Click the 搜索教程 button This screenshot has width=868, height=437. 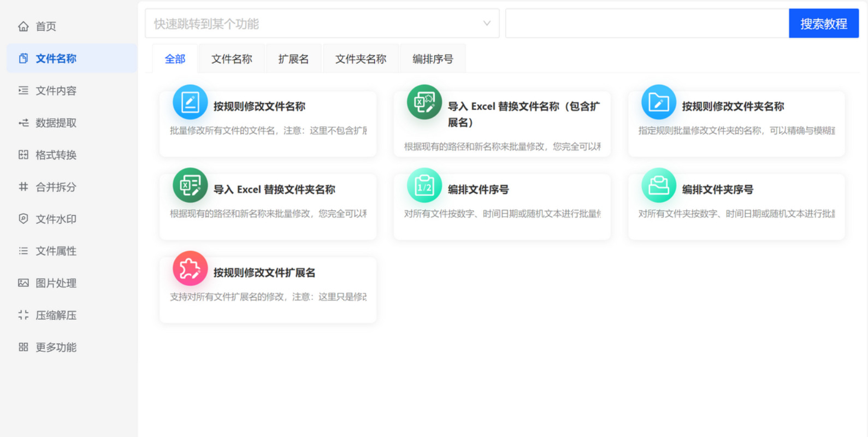tap(824, 23)
